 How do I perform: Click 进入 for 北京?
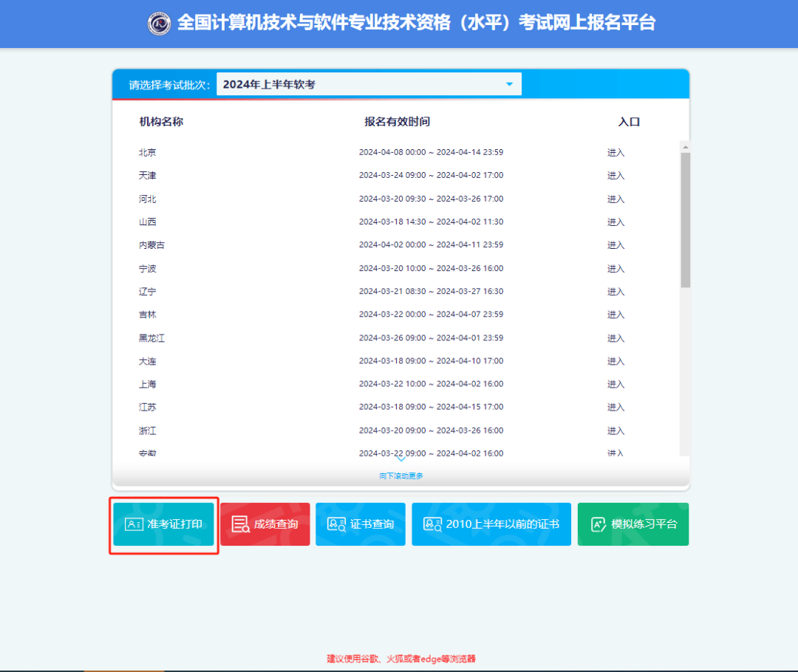pos(615,153)
